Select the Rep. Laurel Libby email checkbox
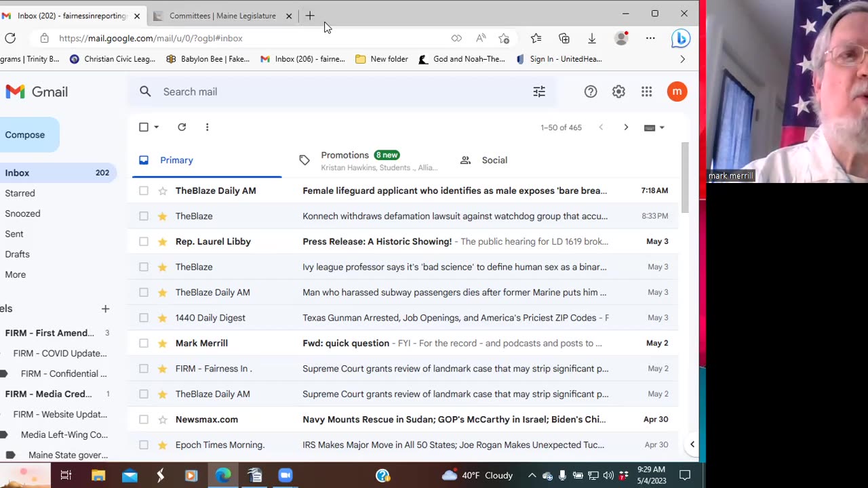Viewport: 868px width, 488px height. pyautogui.click(x=143, y=242)
